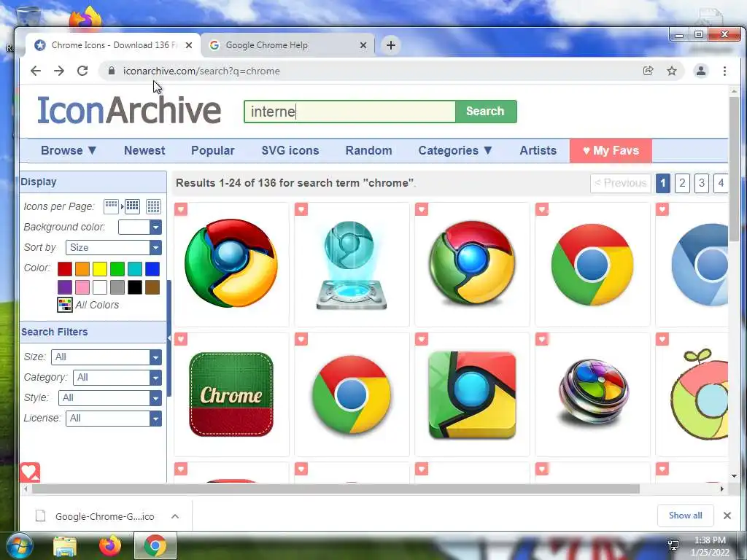Image resolution: width=747 pixels, height=560 pixels.
Task: Click the Windows Start orb
Action: (x=19, y=546)
